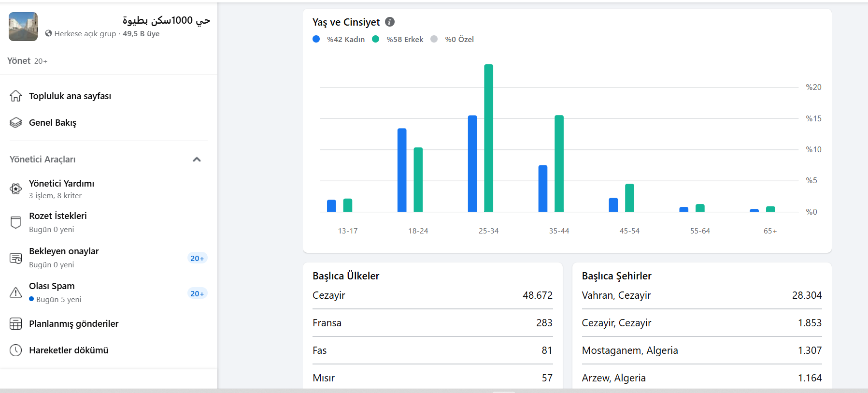This screenshot has width=868, height=393.
Task: Click the Planlanmış gönderiler calendar icon
Action: pyautogui.click(x=15, y=324)
